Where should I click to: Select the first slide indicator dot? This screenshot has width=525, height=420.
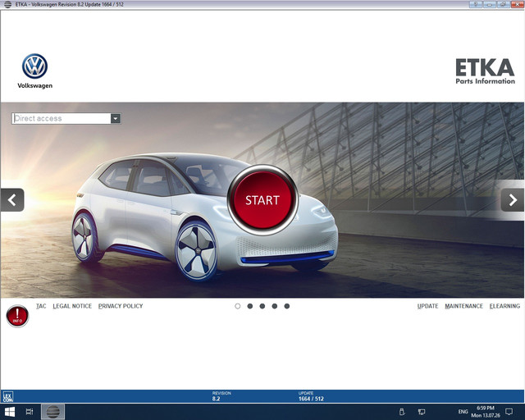(x=238, y=306)
